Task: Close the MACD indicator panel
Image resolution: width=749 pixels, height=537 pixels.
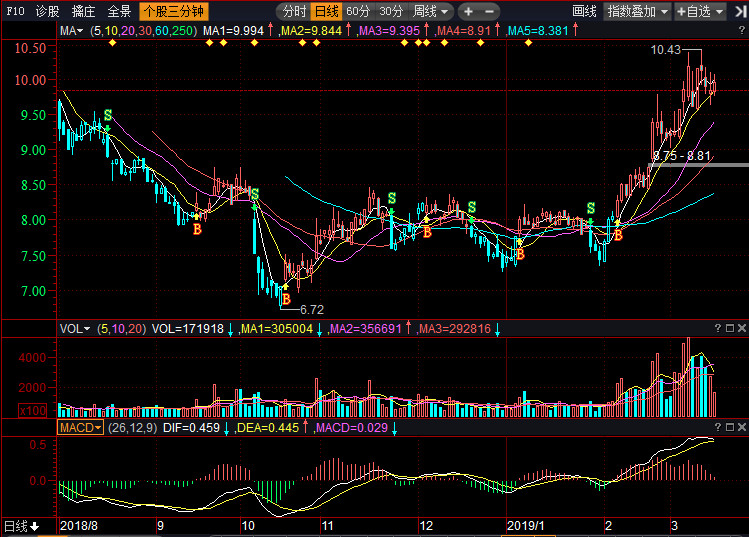Action: tap(742, 427)
